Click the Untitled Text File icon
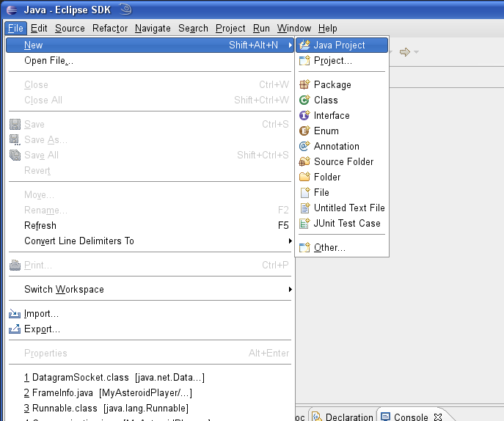The height and width of the screenshot is (421, 504). 304,208
